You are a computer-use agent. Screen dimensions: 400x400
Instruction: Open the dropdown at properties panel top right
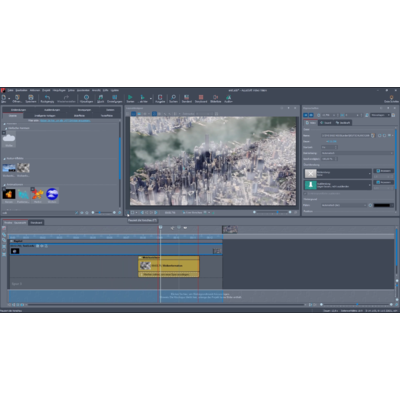pos(381,115)
